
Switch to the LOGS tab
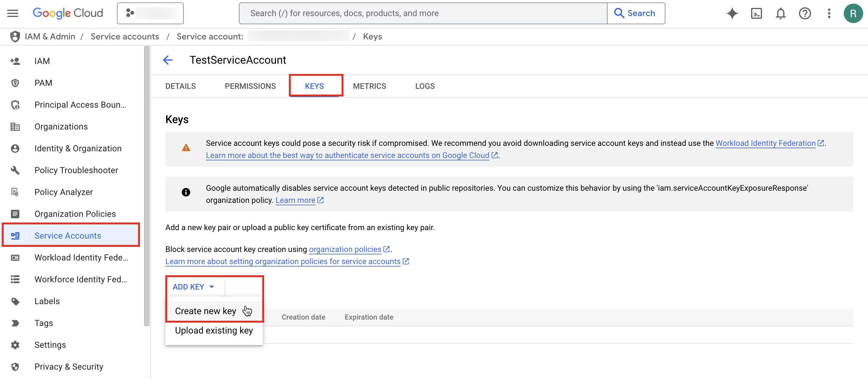click(425, 86)
